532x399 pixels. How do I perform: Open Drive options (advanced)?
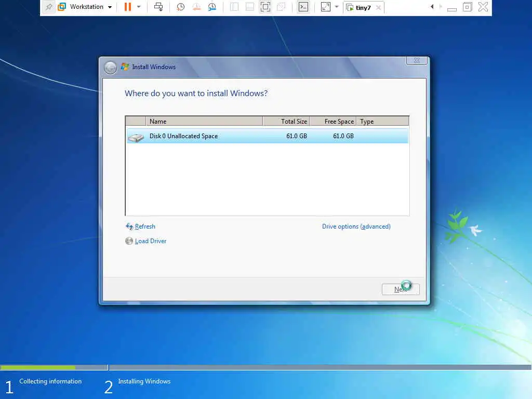tap(356, 227)
